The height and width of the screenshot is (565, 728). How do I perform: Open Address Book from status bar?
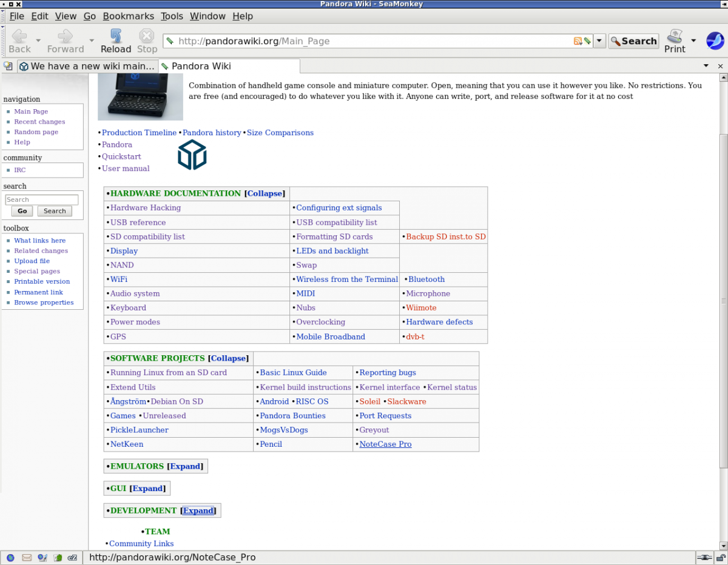[x=58, y=558]
